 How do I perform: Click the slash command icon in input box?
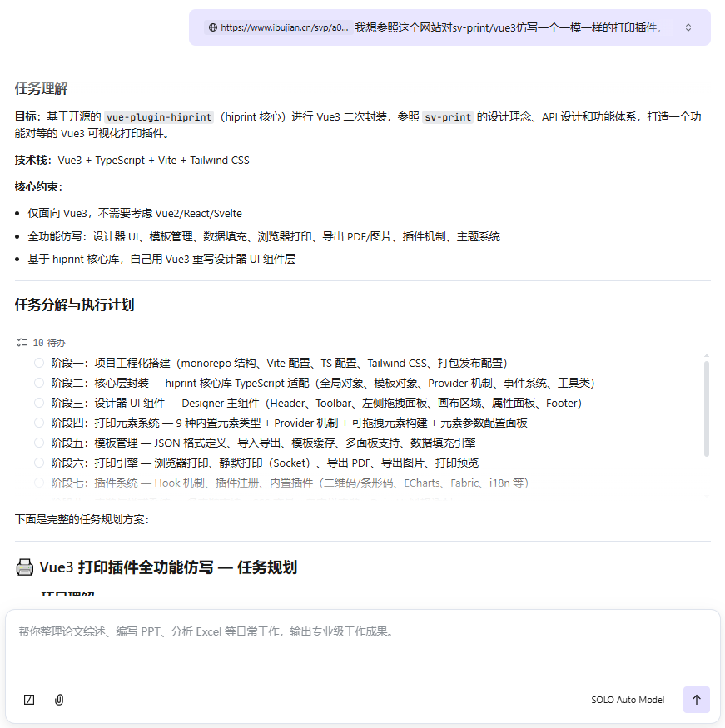pyautogui.click(x=30, y=700)
